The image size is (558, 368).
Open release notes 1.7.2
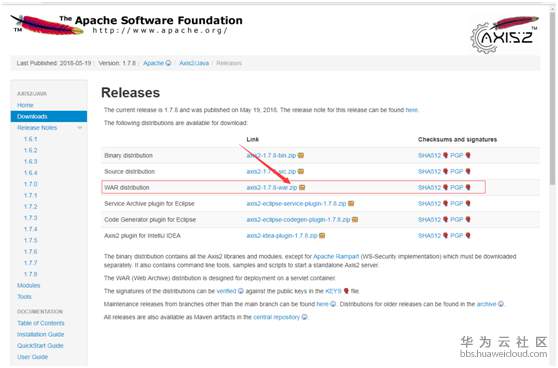pyautogui.click(x=31, y=206)
